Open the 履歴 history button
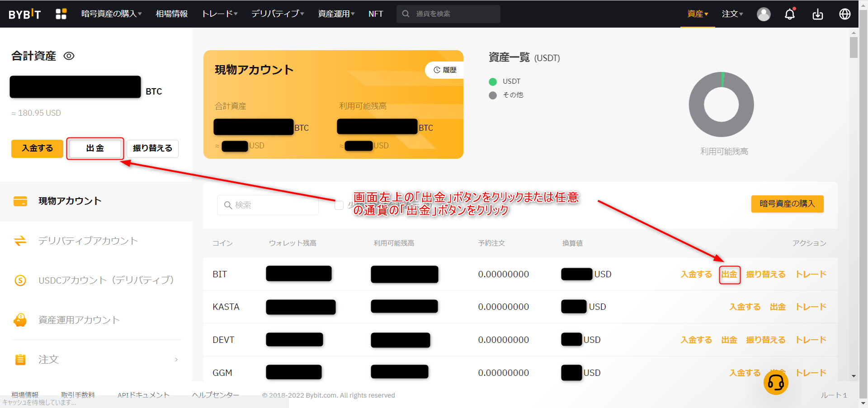The height and width of the screenshot is (408, 868). [x=445, y=70]
